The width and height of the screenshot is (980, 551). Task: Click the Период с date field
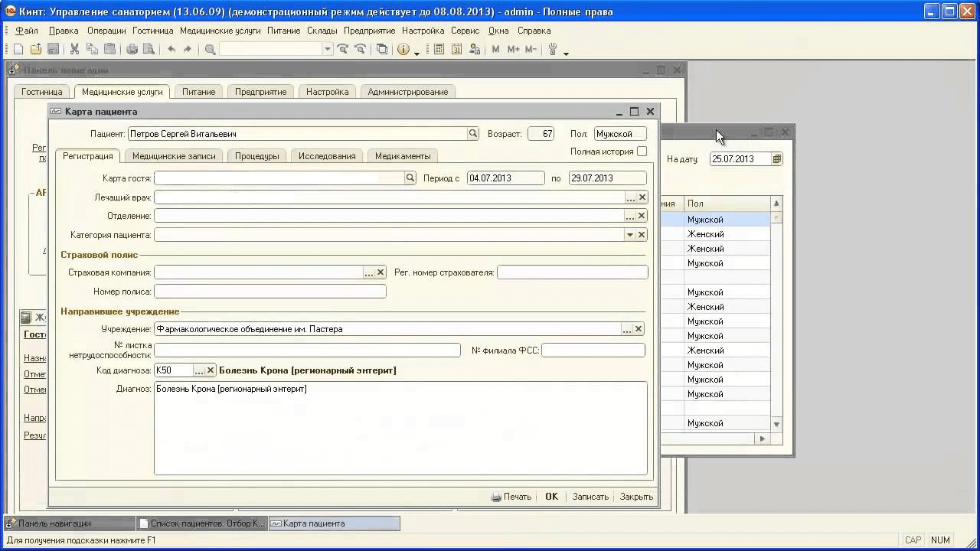click(x=506, y=178)
